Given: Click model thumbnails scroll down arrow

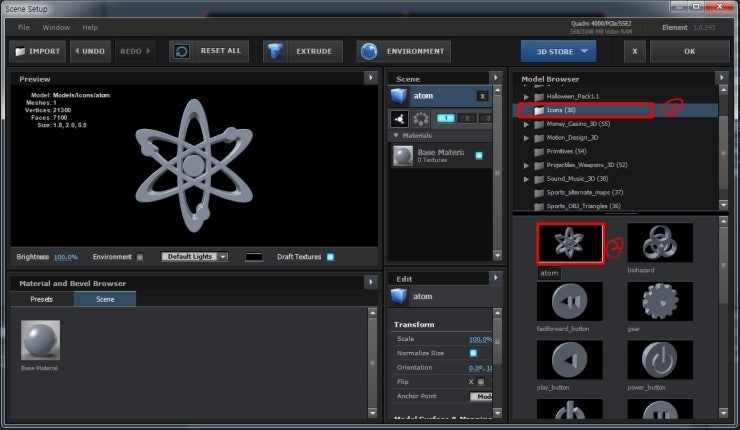Looking at the screenshot, I should pos(723,413).
